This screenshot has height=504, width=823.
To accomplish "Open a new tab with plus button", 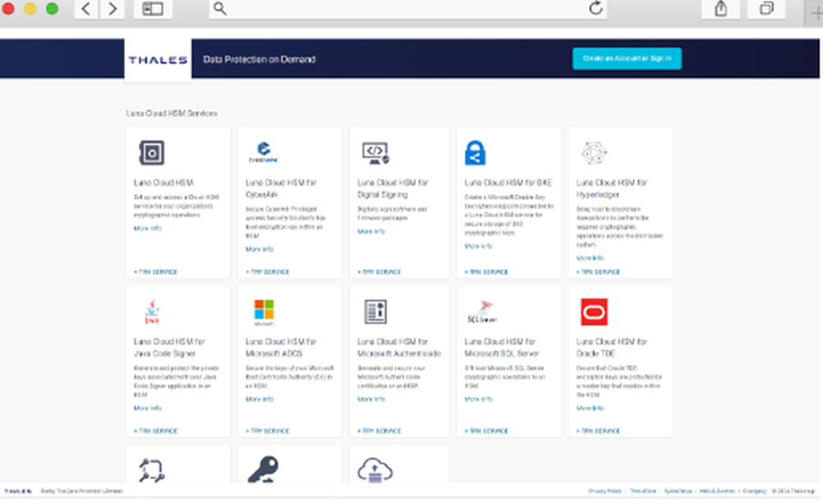I will (816, 13).
